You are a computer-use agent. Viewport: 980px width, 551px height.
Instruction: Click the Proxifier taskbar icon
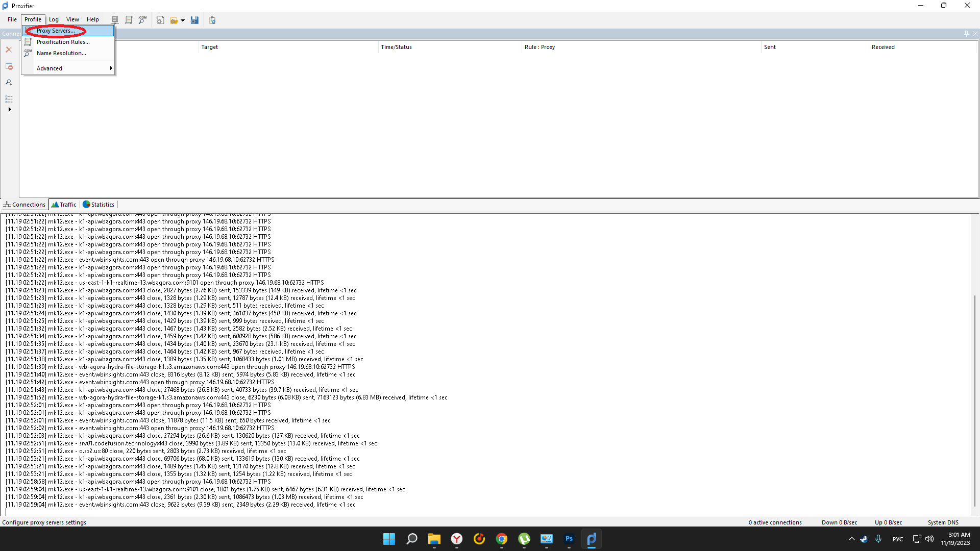point(591,539)
